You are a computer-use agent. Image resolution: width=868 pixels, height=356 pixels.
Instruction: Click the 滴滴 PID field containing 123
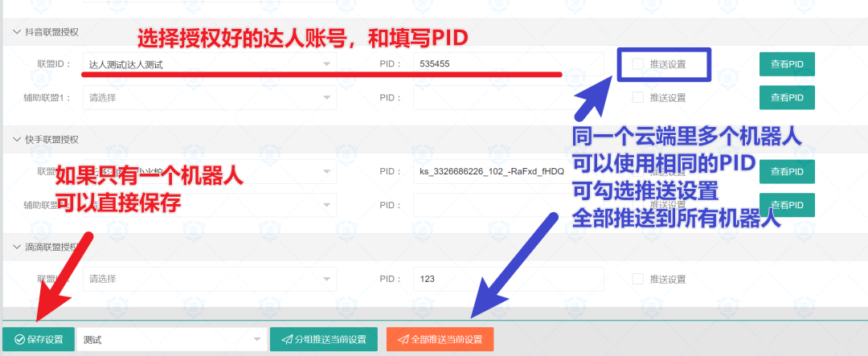click(508, 279)
